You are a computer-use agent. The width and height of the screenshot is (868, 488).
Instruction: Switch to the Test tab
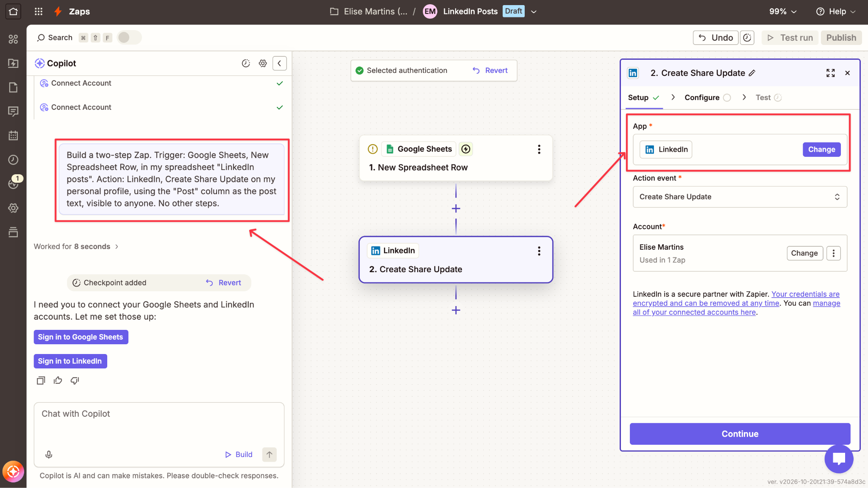click(768, 98)
